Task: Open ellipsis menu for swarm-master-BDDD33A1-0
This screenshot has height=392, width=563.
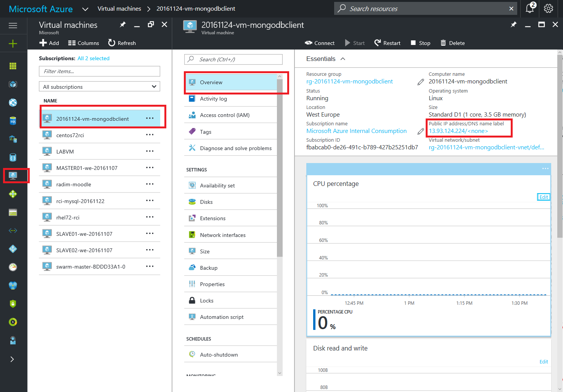Action: tap(150, 266)
